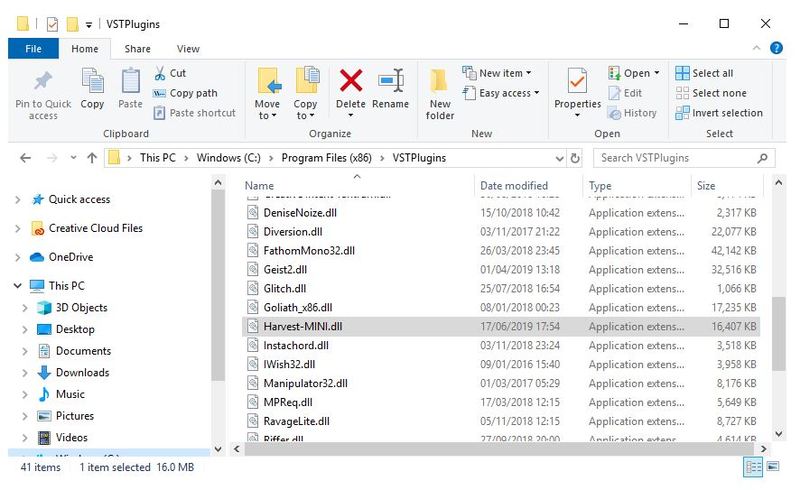The height and width of the screenshot is (490, 800).
Task: Open the Open button dropdown arrow
Action: 657,73
